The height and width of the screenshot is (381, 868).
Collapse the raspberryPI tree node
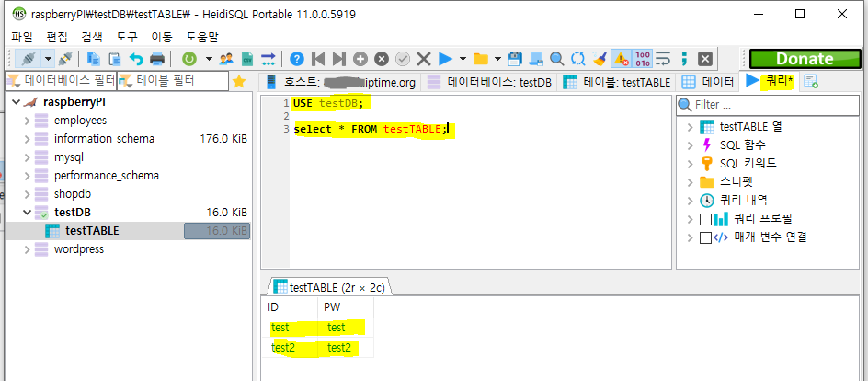coord(16,102)
